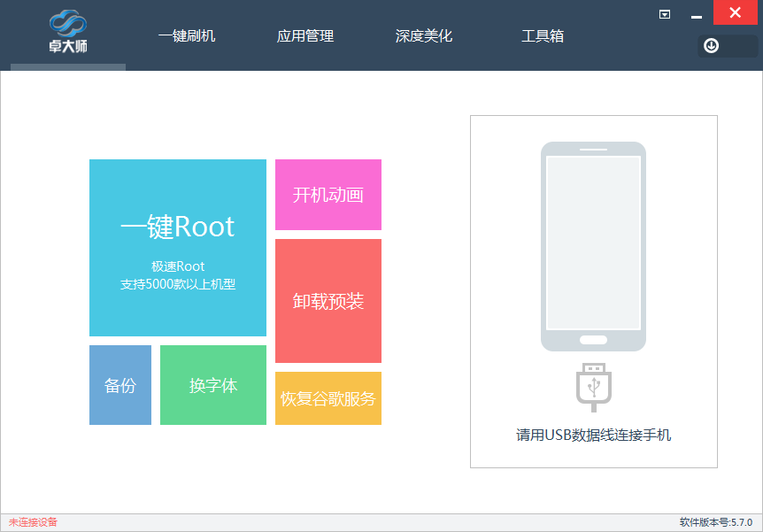Open the top-right dropdown menu arrow

pyautogui.click(x=664, y=13)
